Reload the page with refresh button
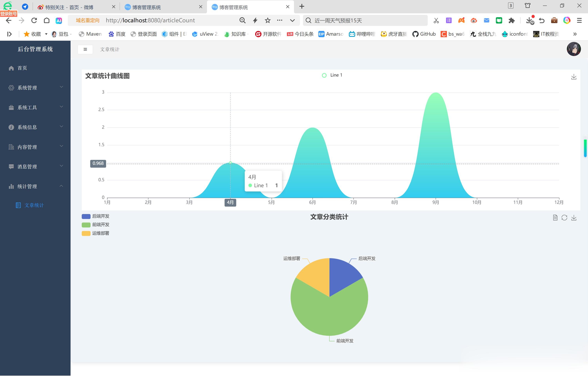588x376 pixels. click(34, 20)
